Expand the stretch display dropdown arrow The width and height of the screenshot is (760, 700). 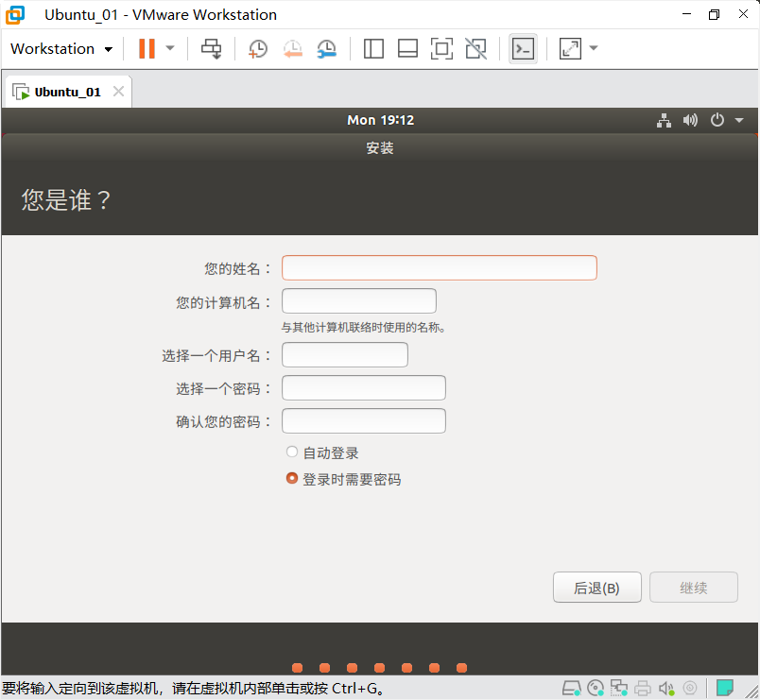tap(594, 48)
